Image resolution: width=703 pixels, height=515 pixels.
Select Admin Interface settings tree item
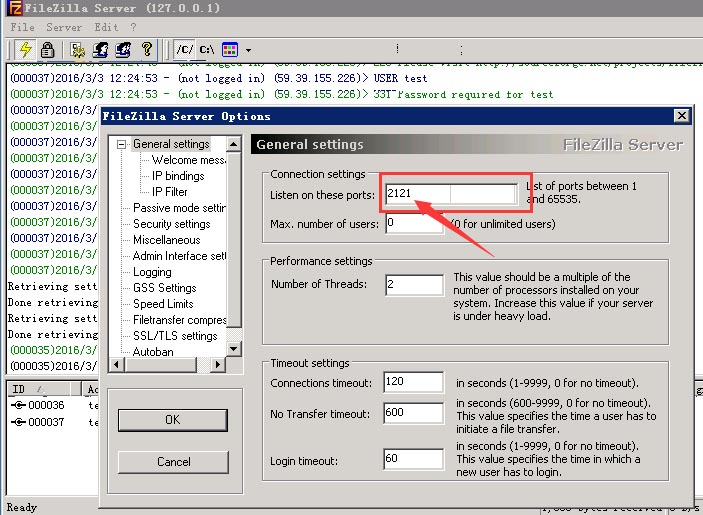point(179,256)
